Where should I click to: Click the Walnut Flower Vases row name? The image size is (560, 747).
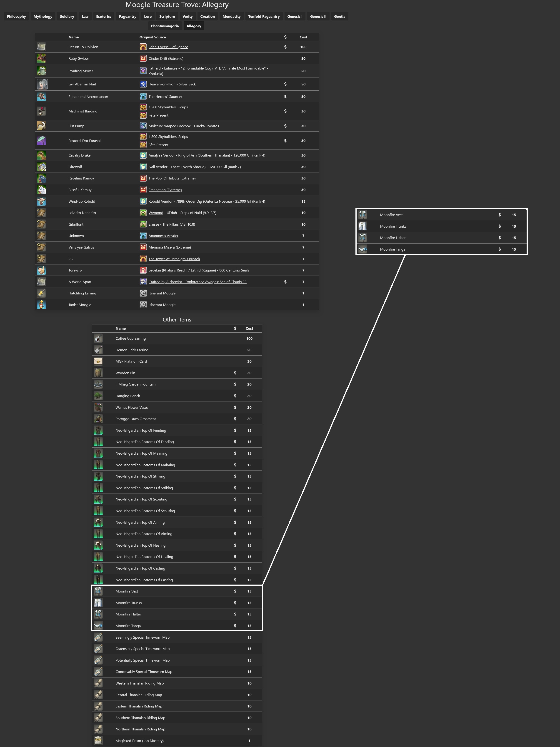[132, 407]
